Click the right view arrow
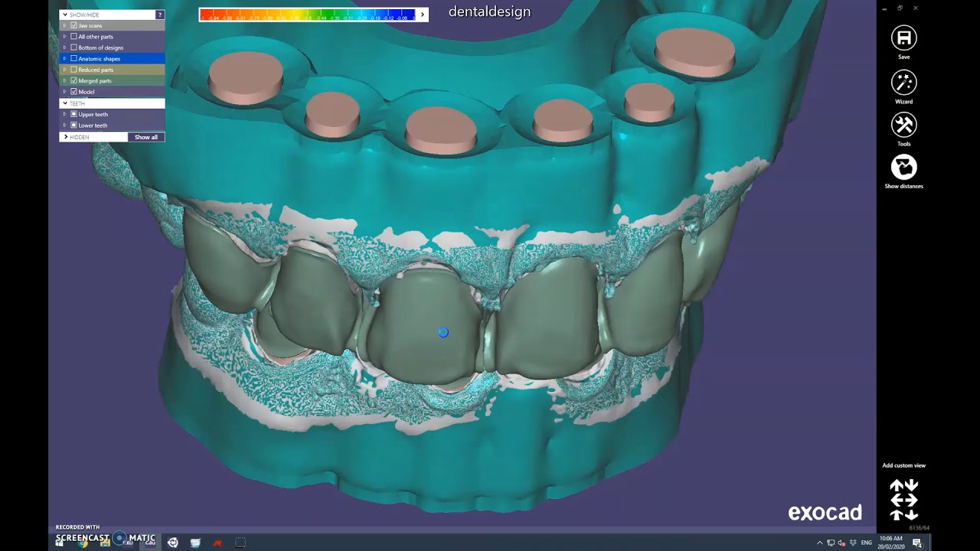The image size is (980, 551). pos(911,500)
